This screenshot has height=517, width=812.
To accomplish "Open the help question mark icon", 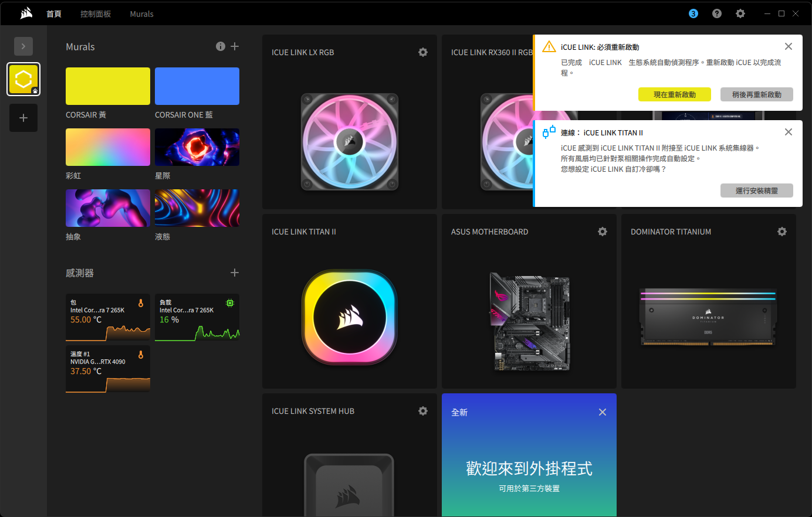I will [717, 13].
